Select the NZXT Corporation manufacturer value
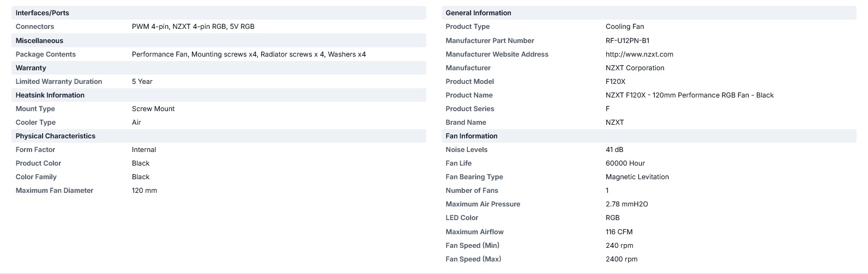This screenshot has height=274, width=868. 635,68
